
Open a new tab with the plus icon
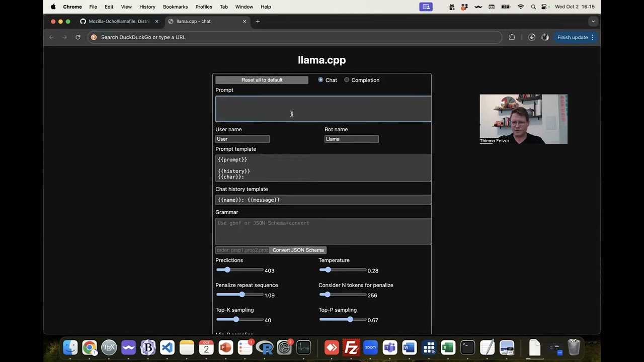[x=258, y=21]
